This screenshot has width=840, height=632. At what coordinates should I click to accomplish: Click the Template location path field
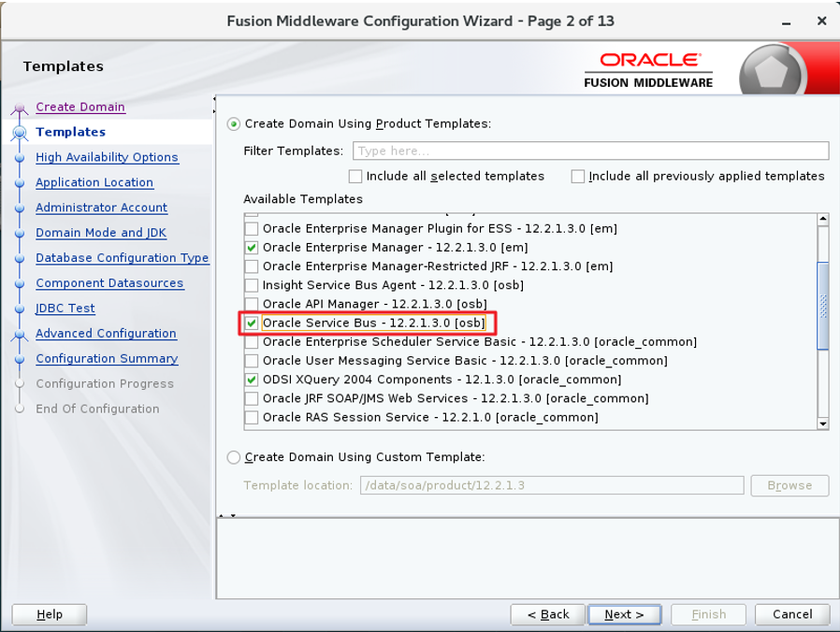pyautogui.click(x=552, y=485)
